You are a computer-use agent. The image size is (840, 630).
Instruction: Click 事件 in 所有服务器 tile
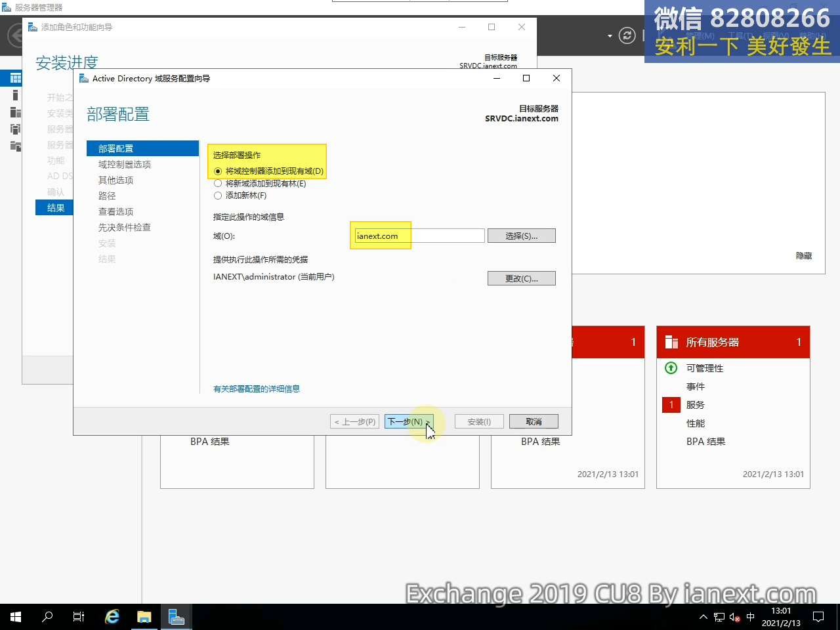click(x=696, y=387)
